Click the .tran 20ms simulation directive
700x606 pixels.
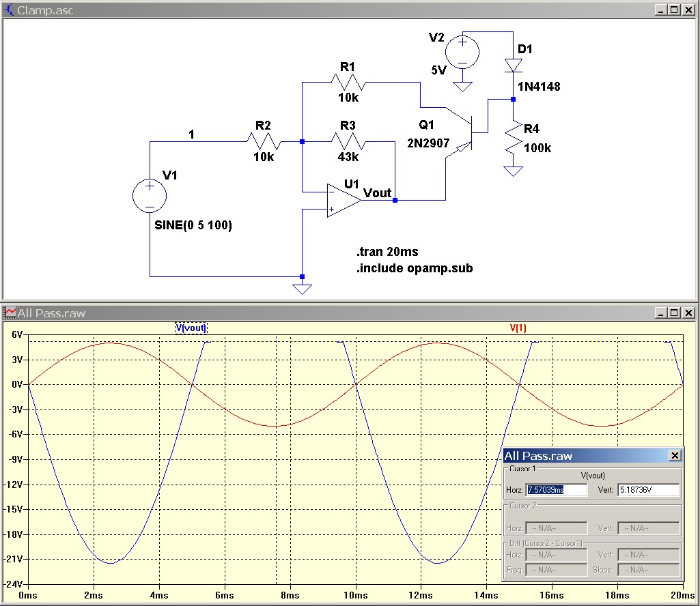point(387,252)
